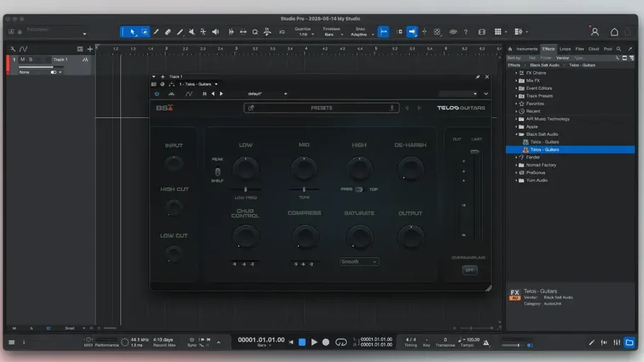644x362 pixels.
Task: Toggle the Snap button in toolbar
Action: (x=383, y=32)
